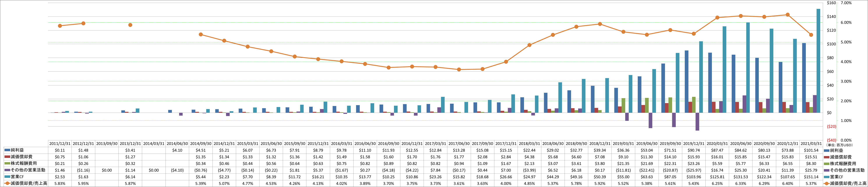Select the 2016/03/31 date header

click(341, 144)
